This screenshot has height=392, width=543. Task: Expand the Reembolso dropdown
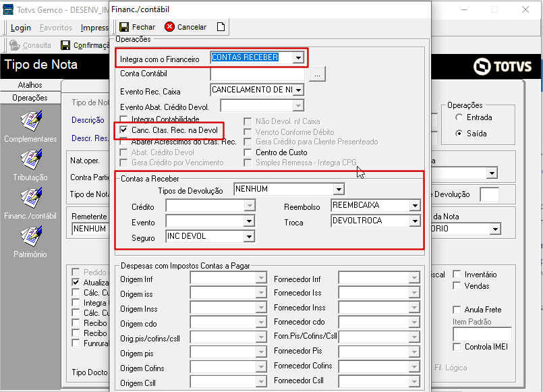click(x=415, y=205)
